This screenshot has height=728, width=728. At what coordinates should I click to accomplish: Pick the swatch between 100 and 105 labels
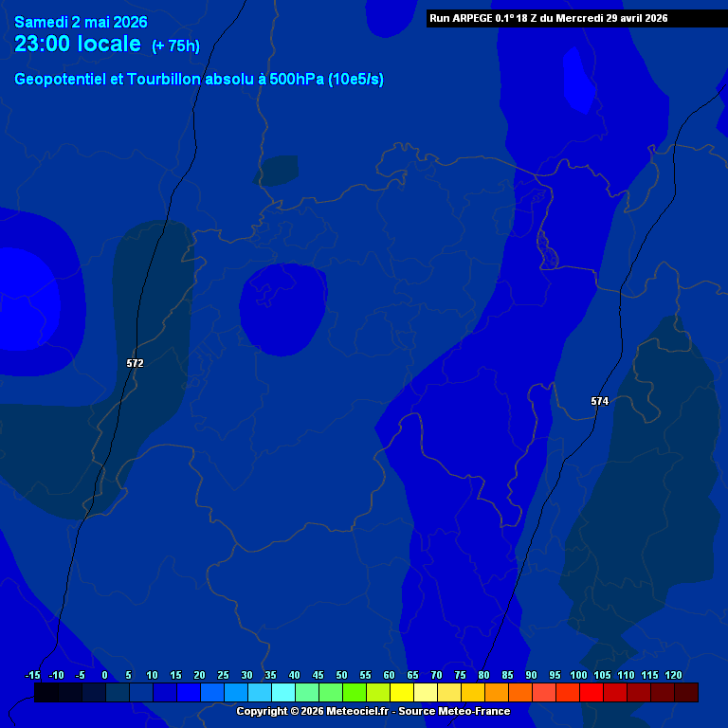pyautogui.click(x=591, y=693)
